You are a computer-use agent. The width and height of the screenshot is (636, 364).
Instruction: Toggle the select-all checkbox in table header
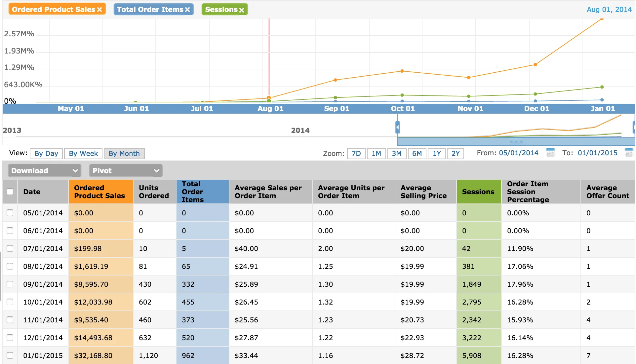tap(10, 192)
